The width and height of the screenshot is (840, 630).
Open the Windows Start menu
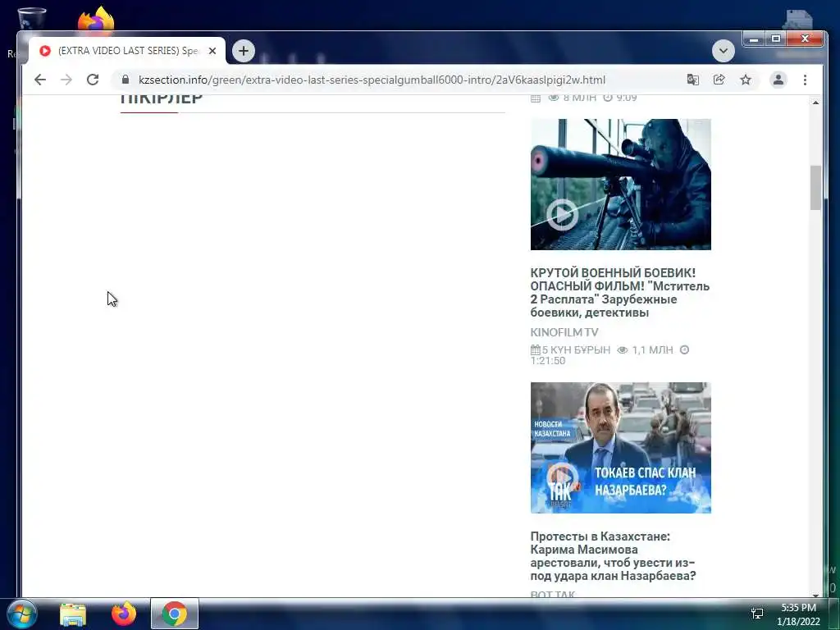(21, 614)
